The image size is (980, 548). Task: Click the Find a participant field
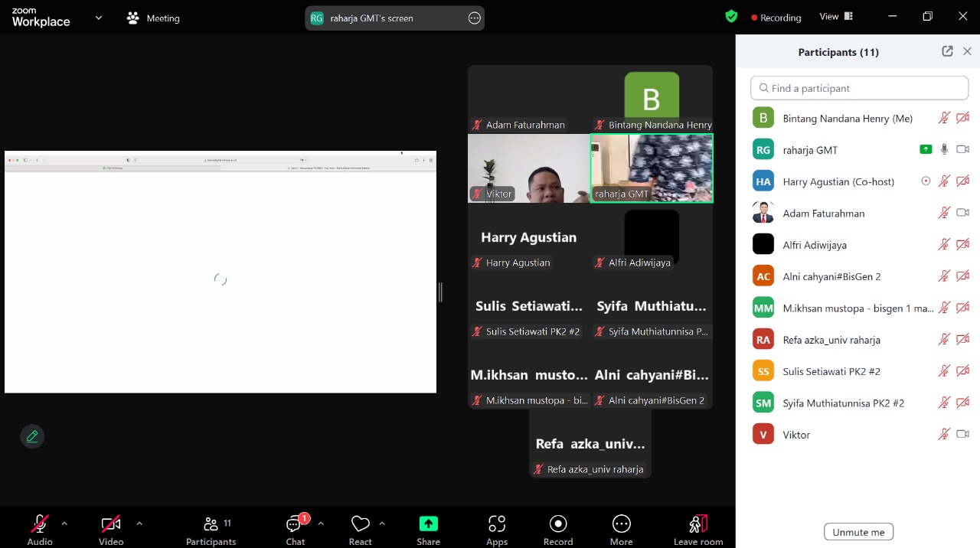point(859,88)
